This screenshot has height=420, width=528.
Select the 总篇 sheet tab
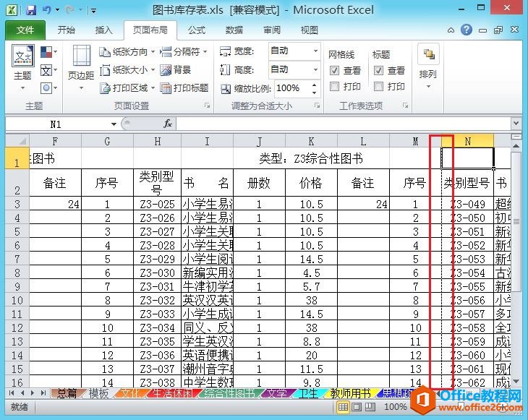coord(67,393)
